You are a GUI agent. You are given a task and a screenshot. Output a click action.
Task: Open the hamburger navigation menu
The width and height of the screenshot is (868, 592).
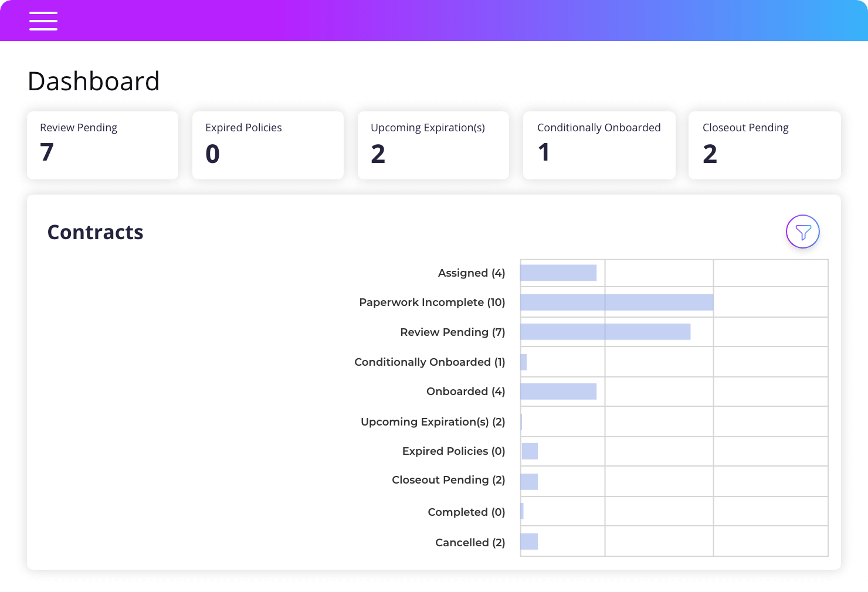pos(43,21)
